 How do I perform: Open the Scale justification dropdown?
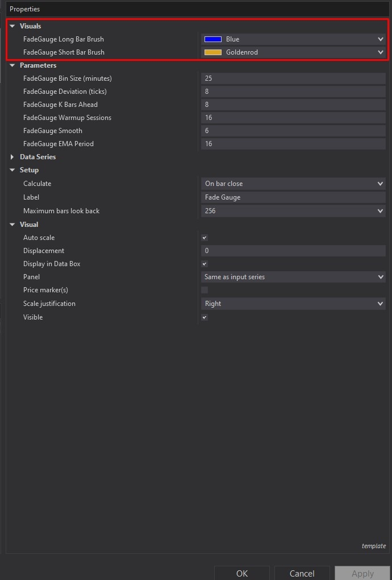pos(380,304)
